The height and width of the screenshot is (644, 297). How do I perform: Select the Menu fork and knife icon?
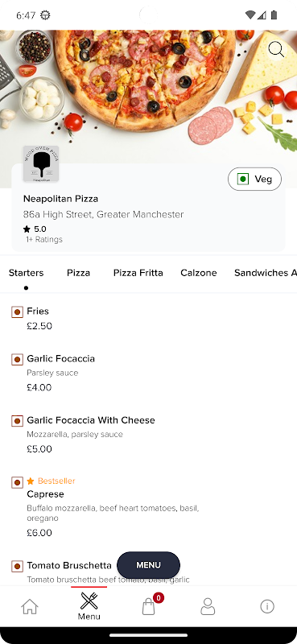(89, 601)
